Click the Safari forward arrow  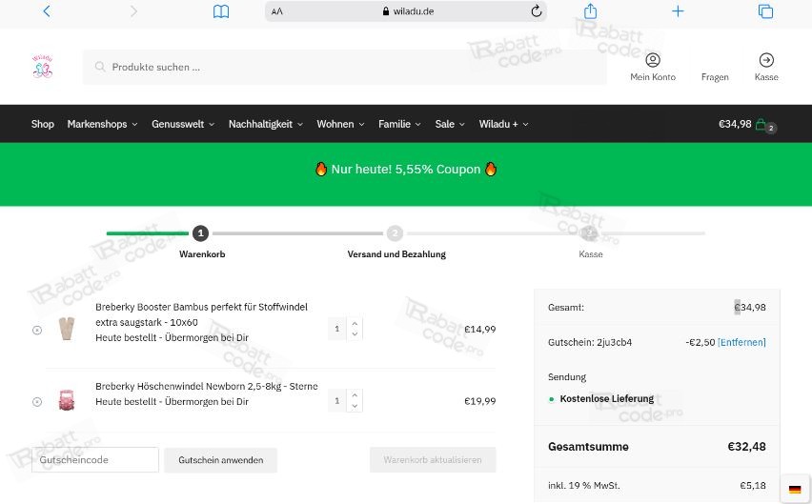click(133, 10)
